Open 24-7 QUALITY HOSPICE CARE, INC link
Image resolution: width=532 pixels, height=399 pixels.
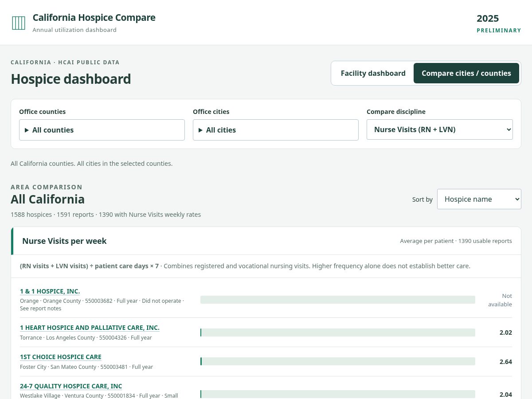pos(71,386)
